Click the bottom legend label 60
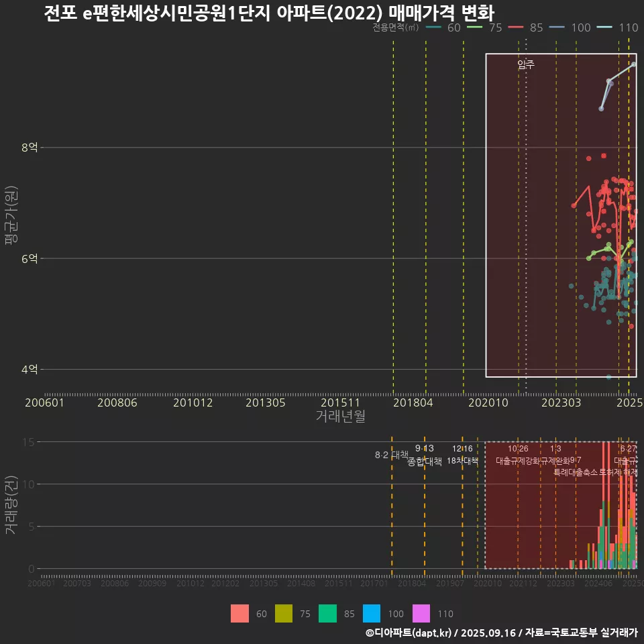 (x=261, y=614)
